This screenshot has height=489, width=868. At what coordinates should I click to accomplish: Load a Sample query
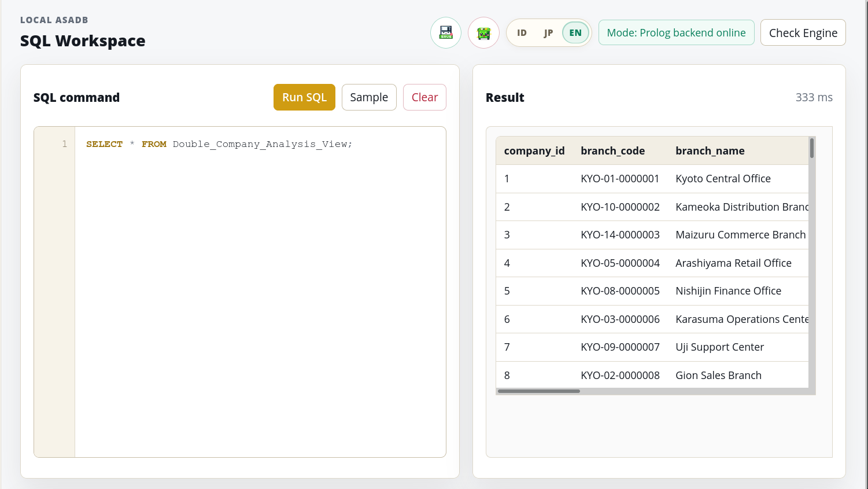coord(369,97)
